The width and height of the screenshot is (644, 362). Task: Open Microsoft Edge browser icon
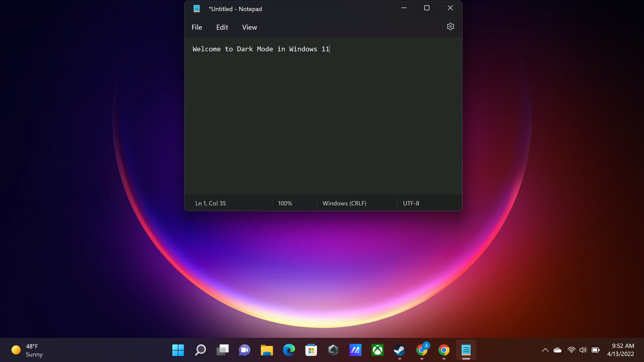(289, 350)
